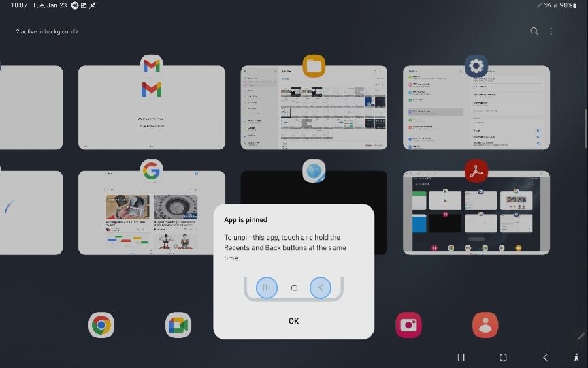The image size is (588, 368).
Task: Open the Adobe Acrobat recent app card
Action: 476,213
